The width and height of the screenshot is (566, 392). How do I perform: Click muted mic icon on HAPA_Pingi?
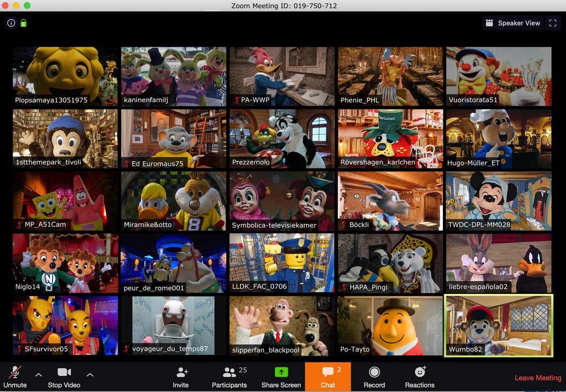(x=345, y=287)
